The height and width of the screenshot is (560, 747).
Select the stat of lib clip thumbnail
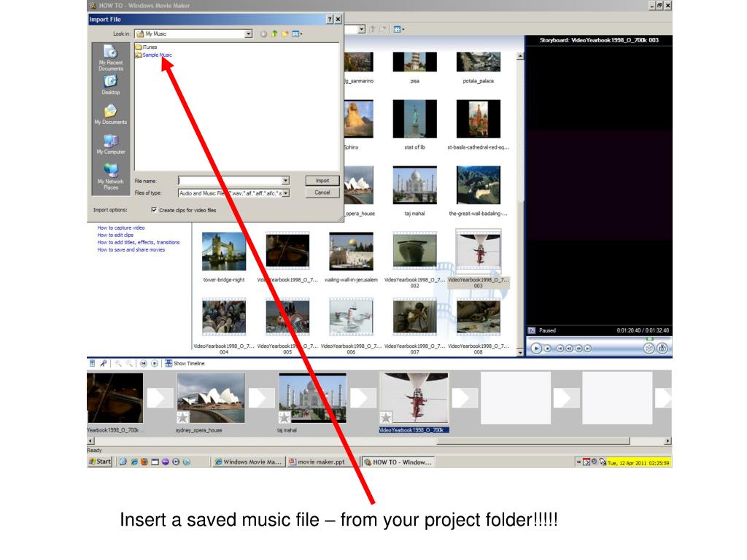tap(414, 119)
